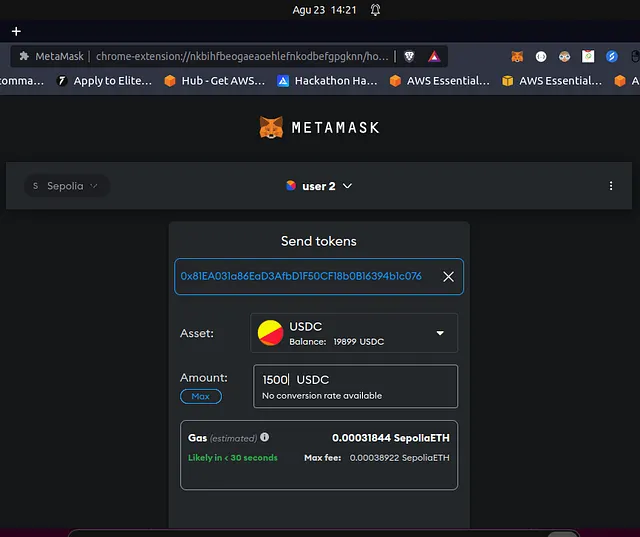Click the USDC token icon
Viewport: 640px width, 537px height.
[x=270, y=333]
